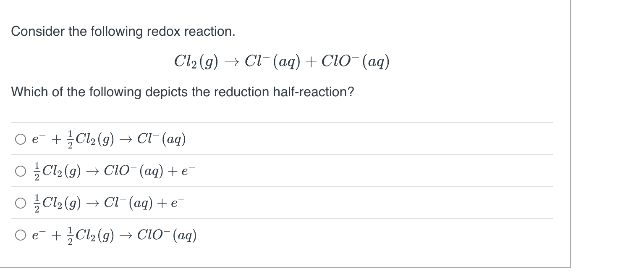Pick the answer ½Cl₂(g) → Cl⁻(aq) + e⁻
This screenshot has width=644, height=275.
tap(20, 203)
